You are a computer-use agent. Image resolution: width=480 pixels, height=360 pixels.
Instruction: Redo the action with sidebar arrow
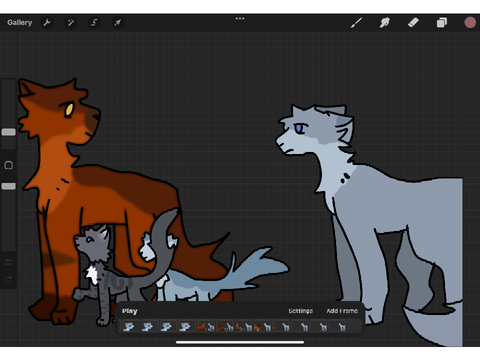point(9,279)
